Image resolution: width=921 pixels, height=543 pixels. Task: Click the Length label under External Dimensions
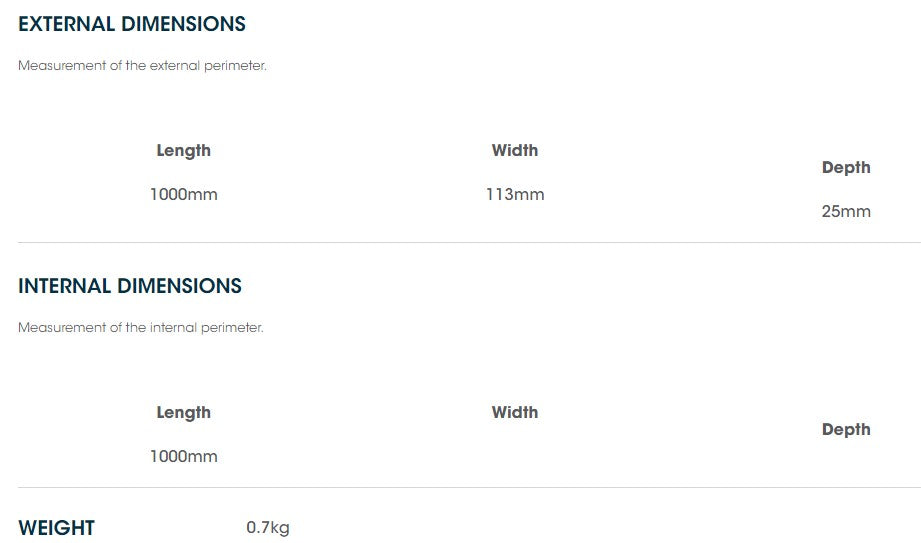184,151
